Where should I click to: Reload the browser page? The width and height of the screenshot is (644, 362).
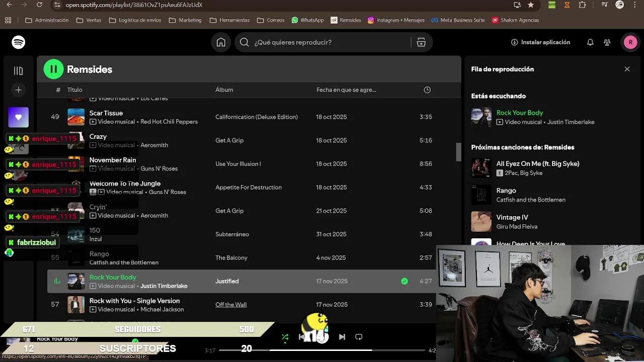(40, 5)
